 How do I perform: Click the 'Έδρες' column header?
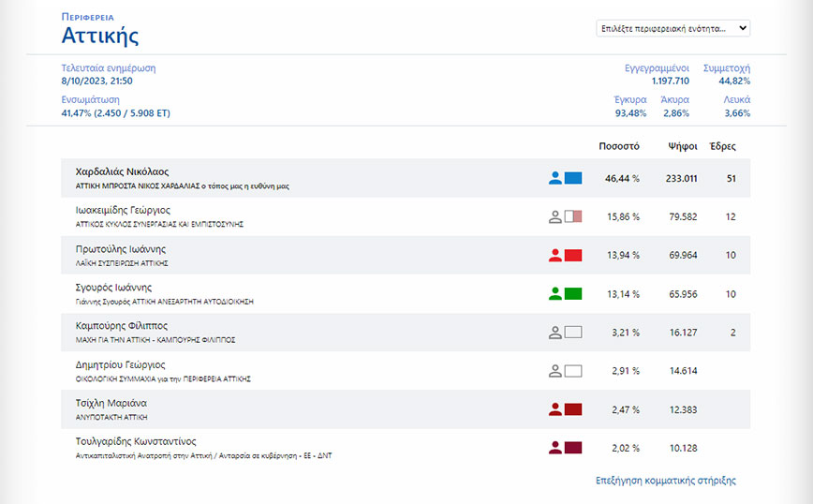pos(723,146)
